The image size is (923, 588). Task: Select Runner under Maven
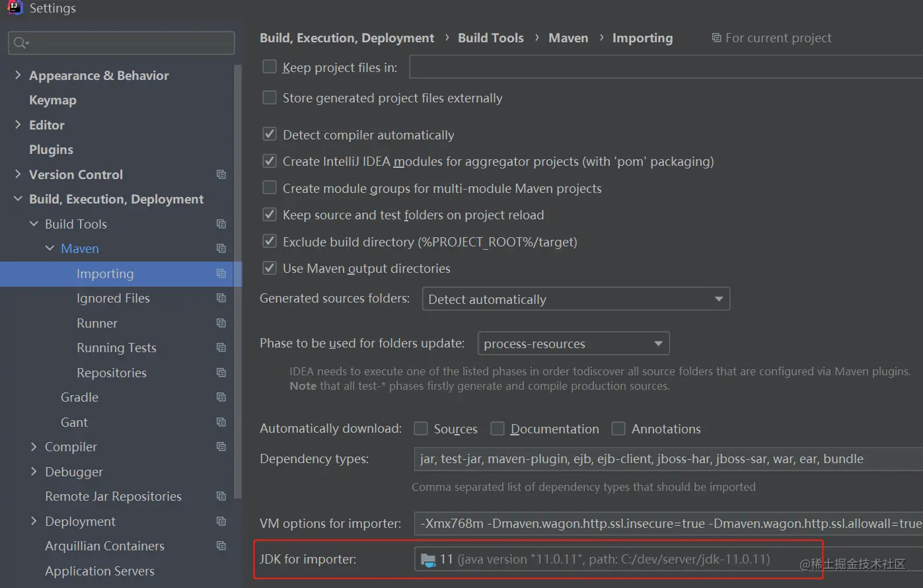coord(97,323)
